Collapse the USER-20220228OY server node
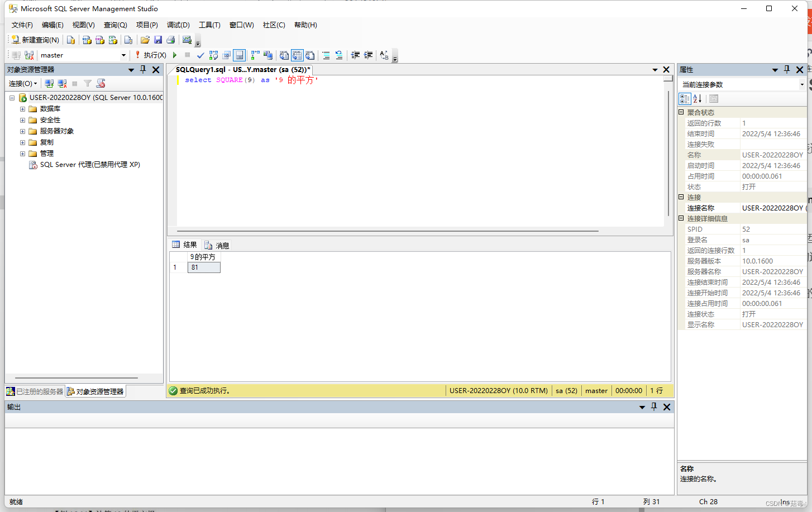Image resolution: width=812 pixels, height=512 pixels. (12, 98)
